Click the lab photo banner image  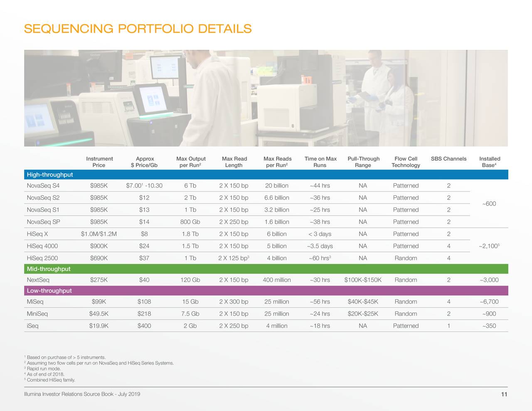(x=266, y=98)
